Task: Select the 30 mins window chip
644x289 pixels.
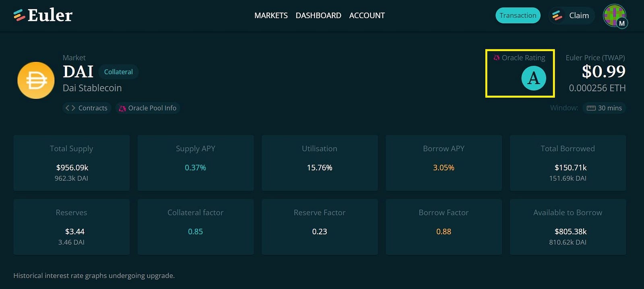Action: [x=604, y=108]
